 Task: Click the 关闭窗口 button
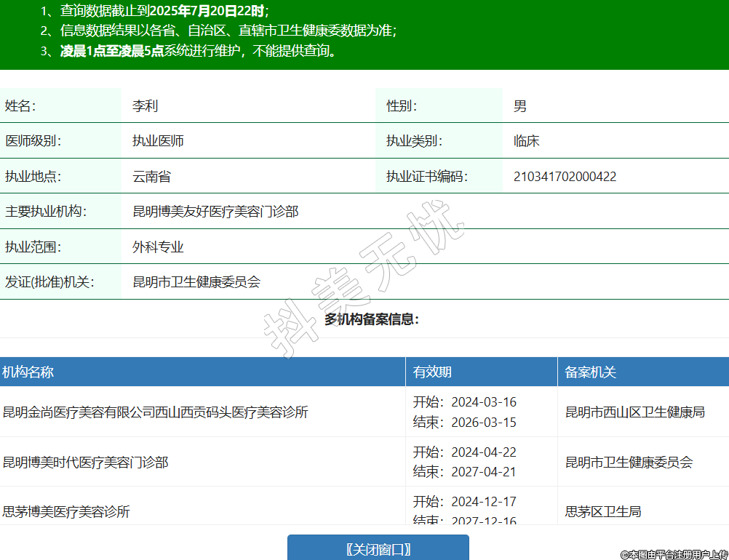(378, 549)
